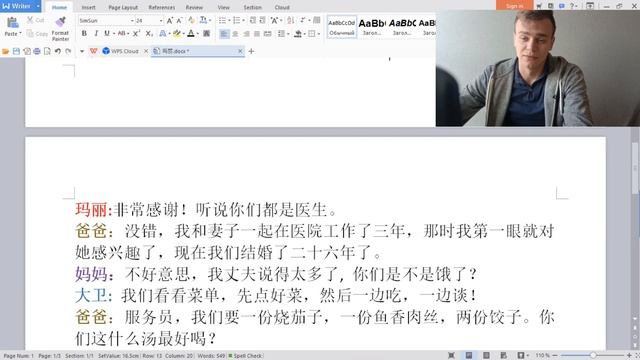This screenshot has height=360, width=640.
Task: Click the orange Sign in button
Action: [514, 5]
